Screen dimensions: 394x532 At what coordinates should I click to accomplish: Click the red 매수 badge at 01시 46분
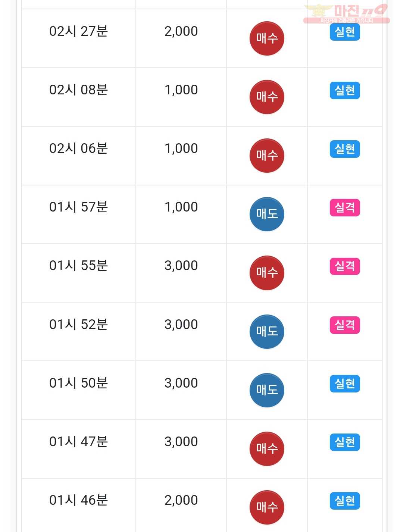267,507
